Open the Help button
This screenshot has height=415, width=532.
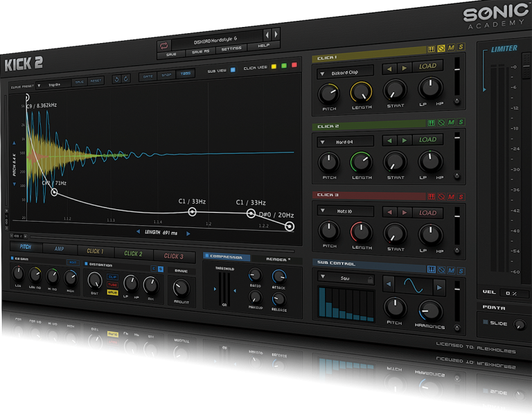[263, 46]
